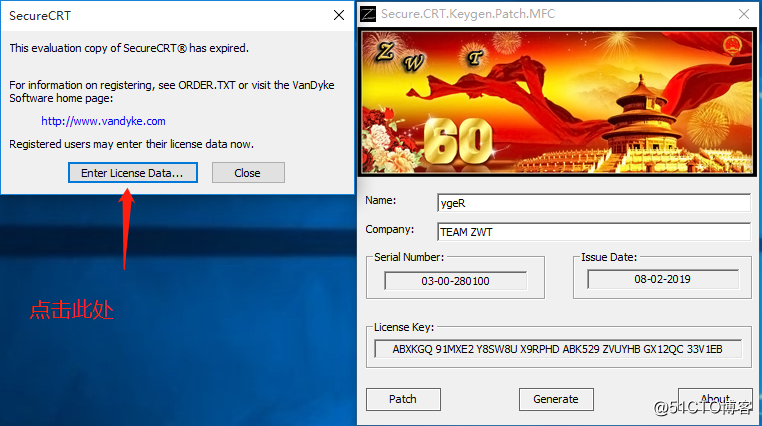Click 'This evaluation copy' expired message text
Screen dimensions: 762x426
click(129, 48)
